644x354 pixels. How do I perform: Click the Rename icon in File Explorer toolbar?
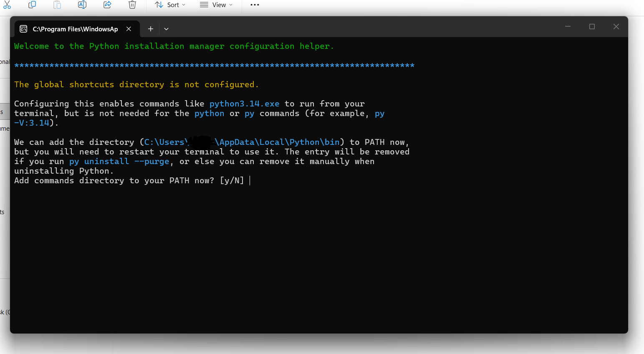click(x=82, y=5)
